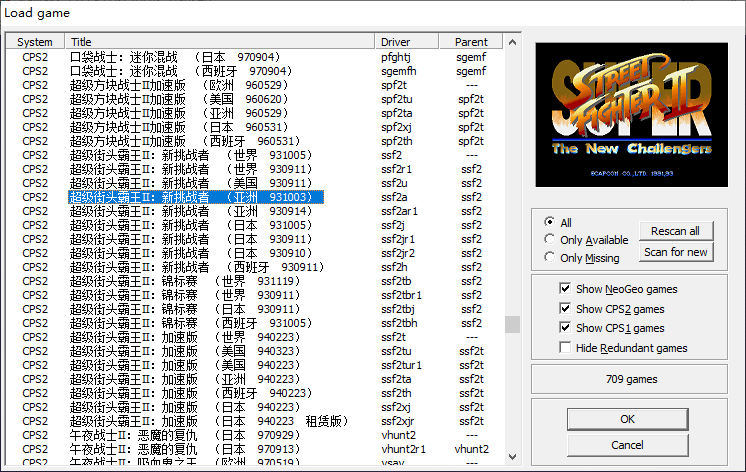Confirm with the OK button
Screen dimensions: 746x472
(x=627, y=419)
